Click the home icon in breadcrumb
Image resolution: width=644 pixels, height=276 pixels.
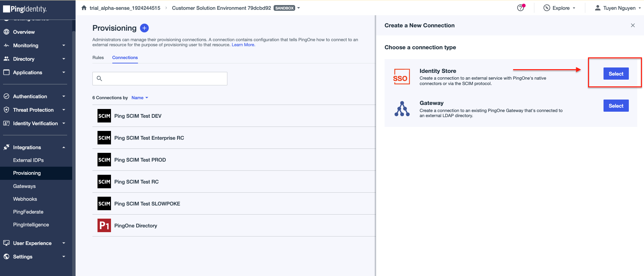[84, 8]
